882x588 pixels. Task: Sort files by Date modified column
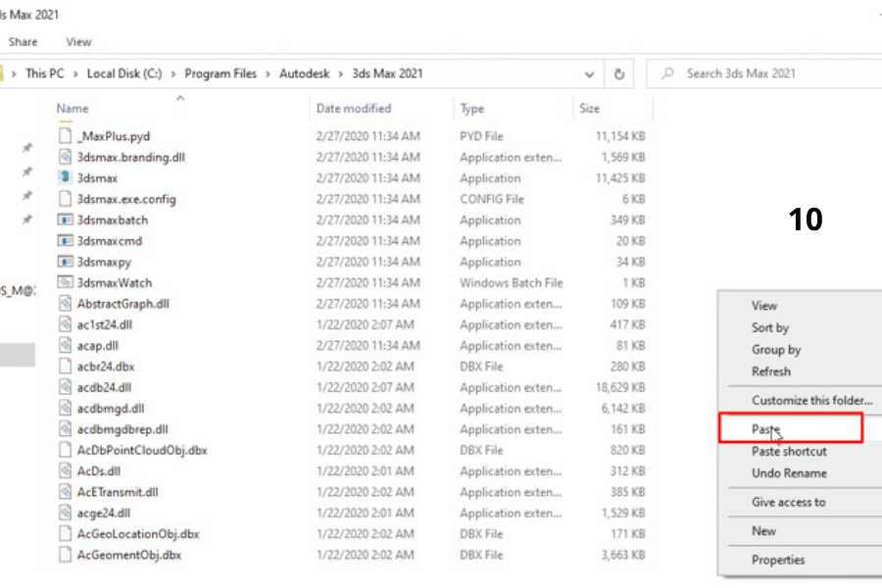point(354,109)
